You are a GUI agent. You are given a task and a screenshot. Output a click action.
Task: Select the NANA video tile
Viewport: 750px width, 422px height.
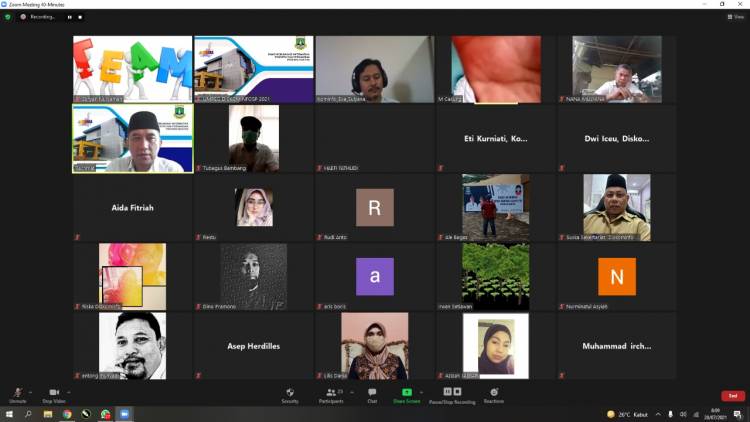point(617,69)
